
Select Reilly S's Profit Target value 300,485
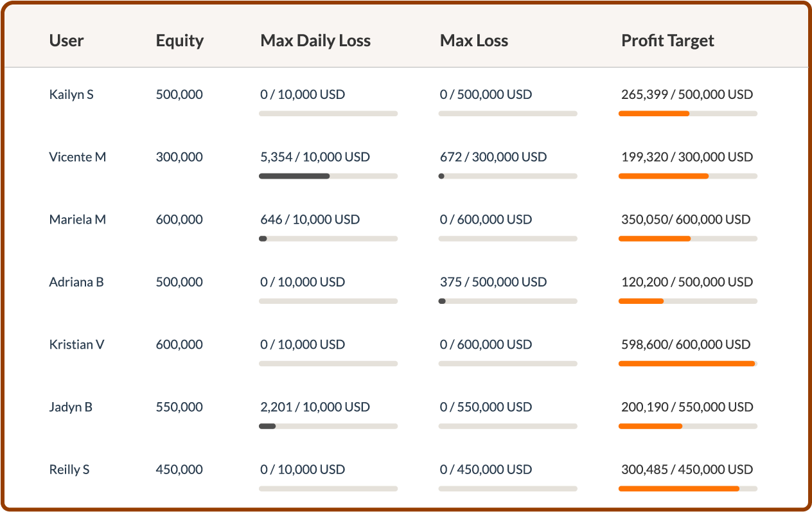pyautogui.click(x=644, y=470)
